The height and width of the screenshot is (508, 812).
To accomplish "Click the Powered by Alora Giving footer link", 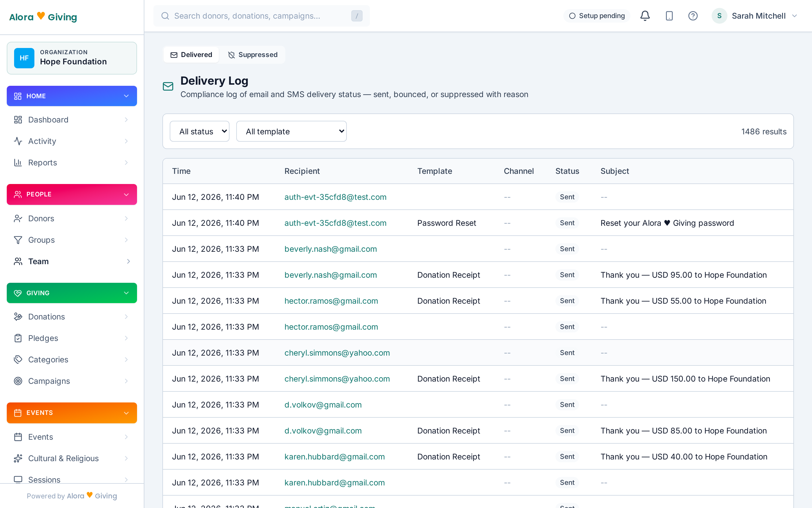I will (72, 496).
